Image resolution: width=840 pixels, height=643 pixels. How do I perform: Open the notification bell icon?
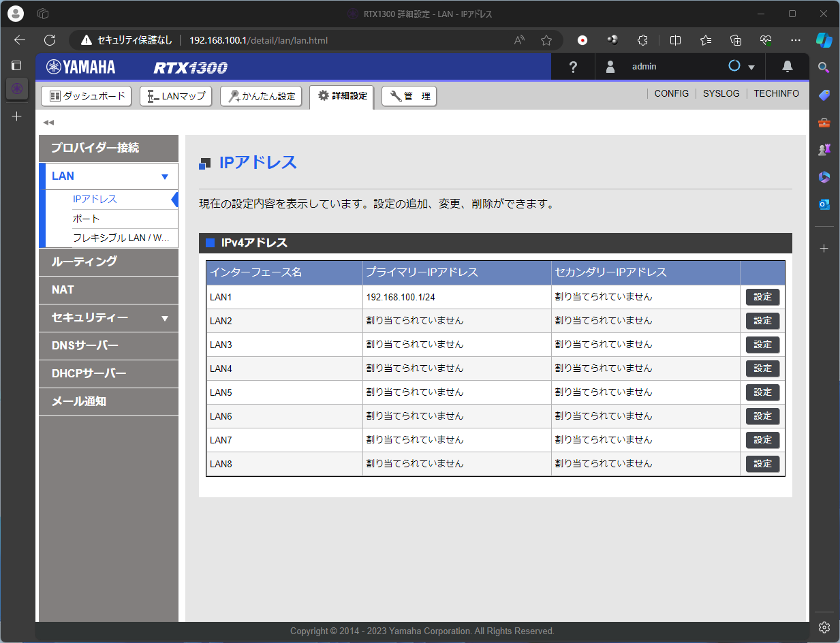pos(788,66)
